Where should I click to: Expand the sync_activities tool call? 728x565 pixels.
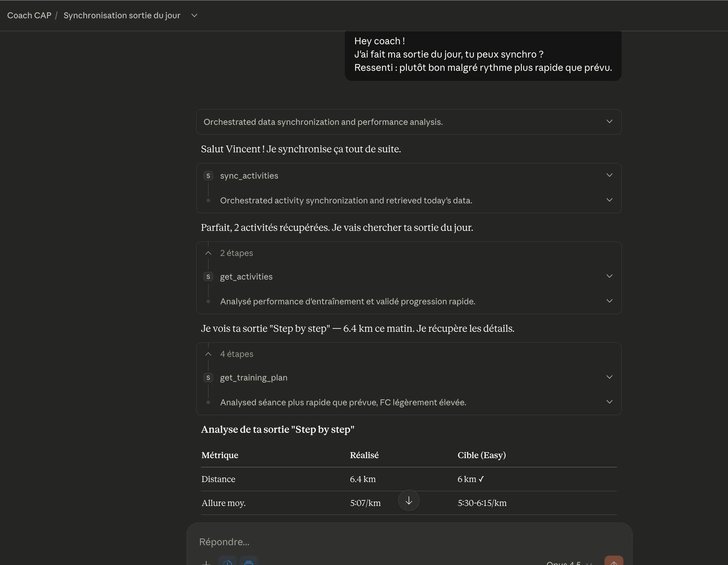[609, 175]
